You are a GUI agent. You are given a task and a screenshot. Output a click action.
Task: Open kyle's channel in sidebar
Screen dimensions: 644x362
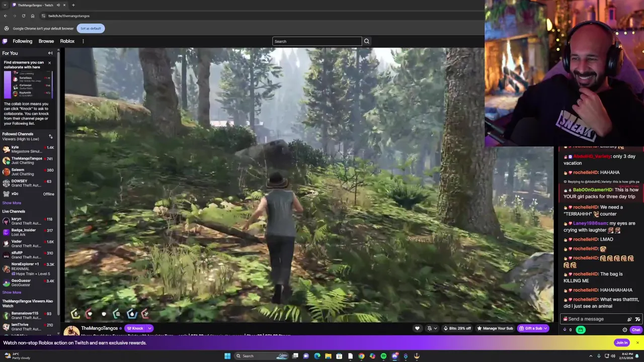coord(28,149)
